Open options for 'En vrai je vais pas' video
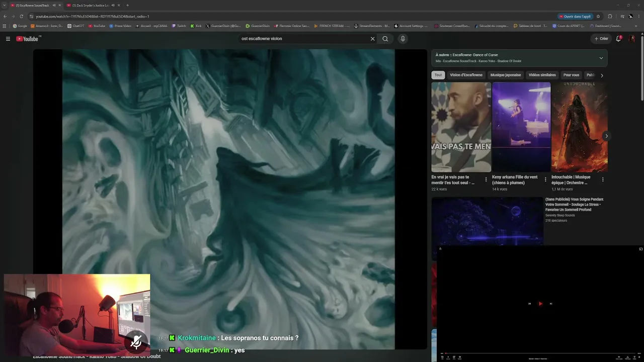 point(486,179)
